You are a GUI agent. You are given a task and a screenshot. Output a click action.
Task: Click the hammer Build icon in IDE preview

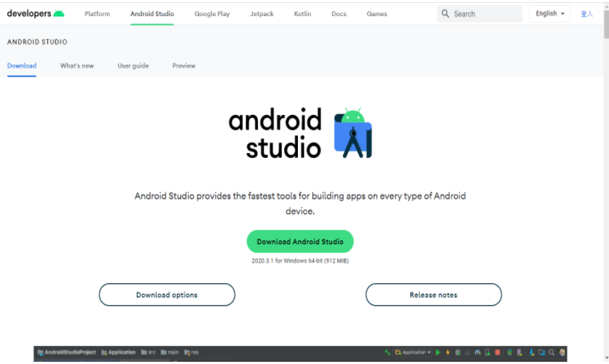pos(388,352)
